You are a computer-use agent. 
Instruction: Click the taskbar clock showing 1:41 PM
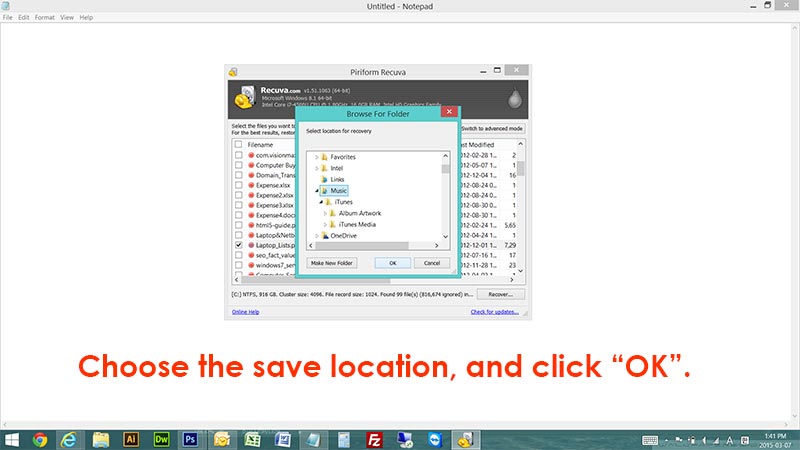pyautogui.click(x=775, y=440)
